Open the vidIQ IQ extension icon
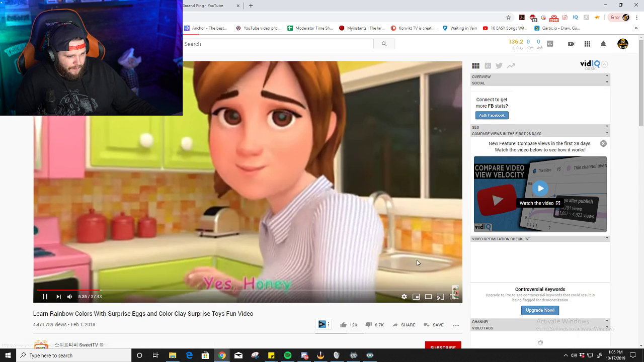 click(576, 18)
